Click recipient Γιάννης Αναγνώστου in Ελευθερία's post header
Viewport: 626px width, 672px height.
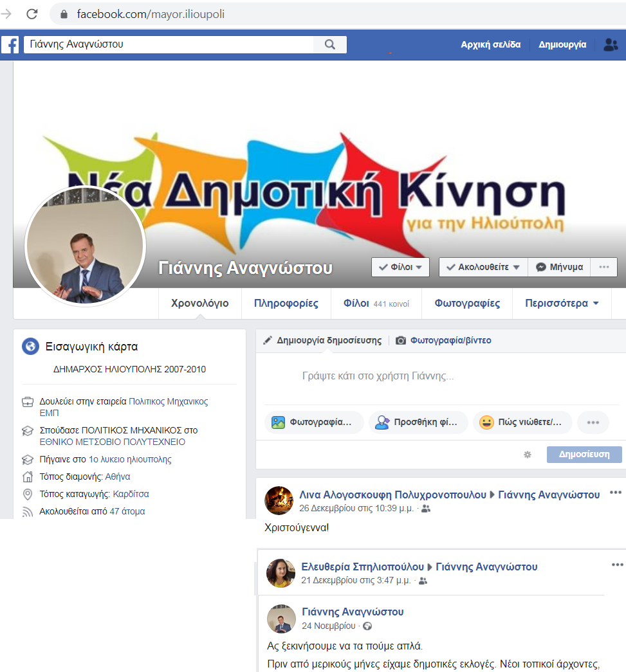tap(486, 567)
